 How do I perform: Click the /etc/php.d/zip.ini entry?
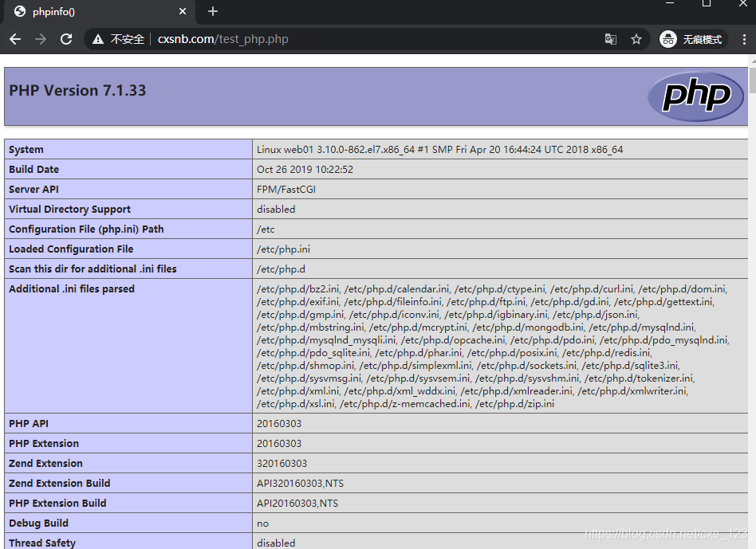[514, 403]
